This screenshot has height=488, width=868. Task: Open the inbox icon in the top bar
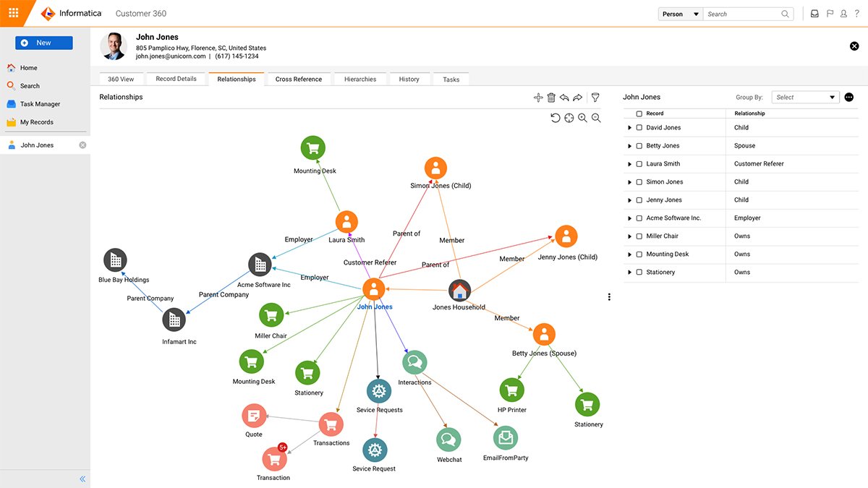coord(814,13)
